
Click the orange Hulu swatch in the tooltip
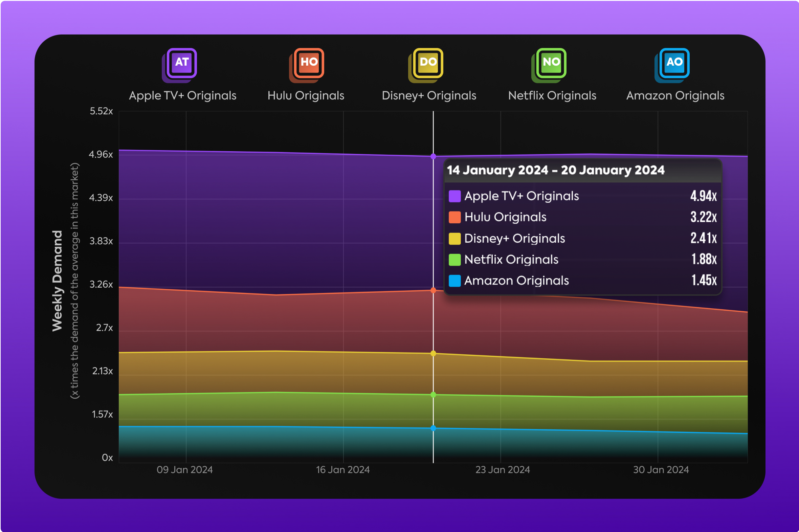[454, 217]
